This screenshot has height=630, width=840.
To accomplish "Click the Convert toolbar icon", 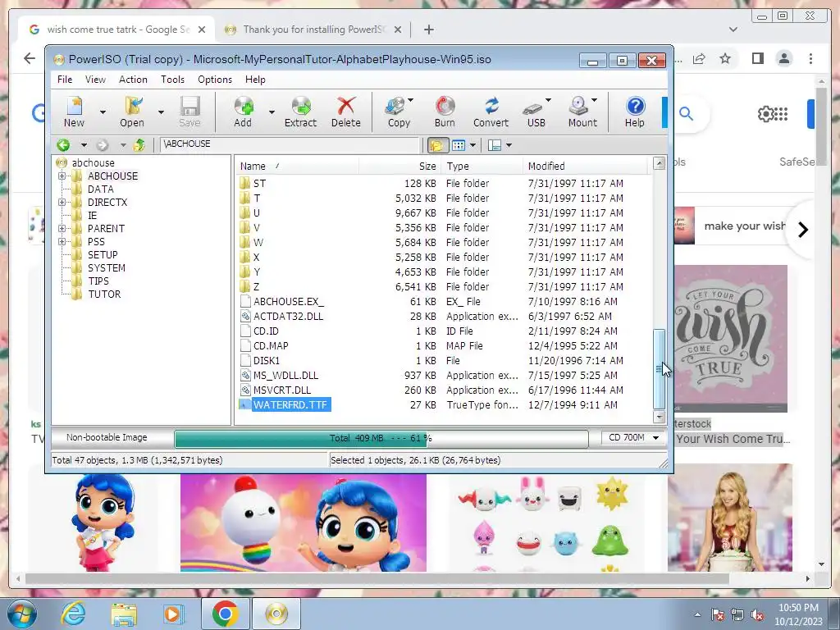I will (491, 112).
